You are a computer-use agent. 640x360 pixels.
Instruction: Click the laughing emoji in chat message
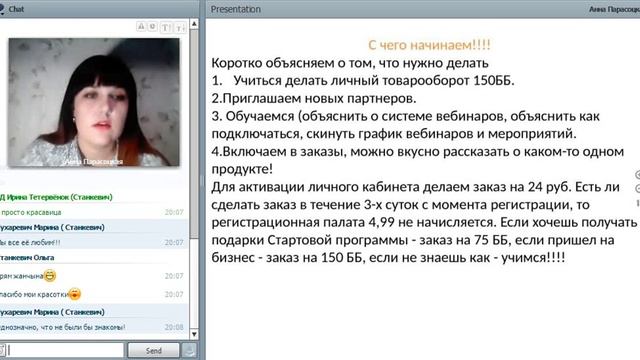coord(50,276)
